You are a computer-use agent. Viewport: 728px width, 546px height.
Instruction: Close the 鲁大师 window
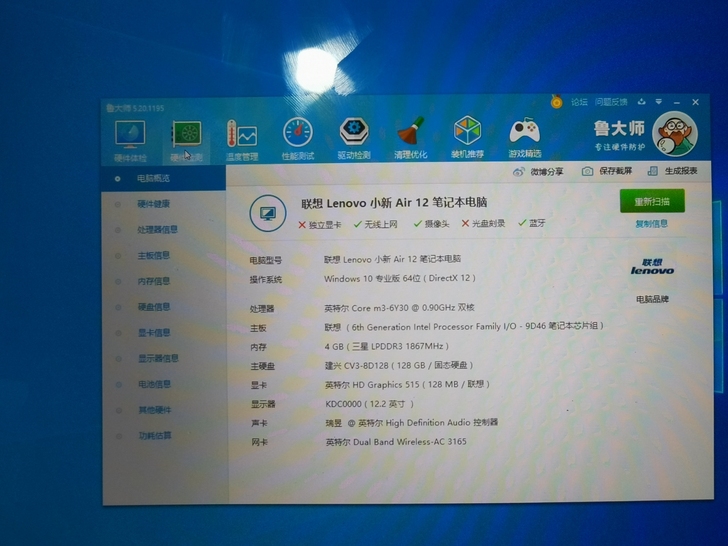tap(696, 102)
